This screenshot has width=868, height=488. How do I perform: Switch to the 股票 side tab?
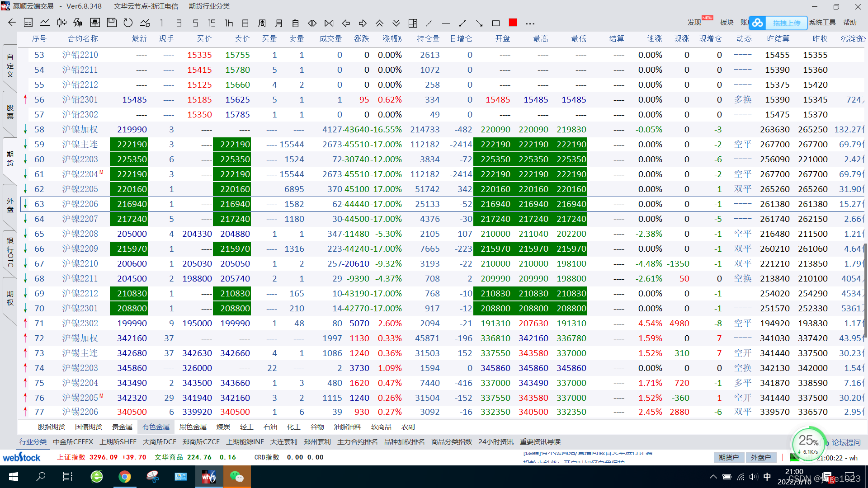[x=10, y=112]
